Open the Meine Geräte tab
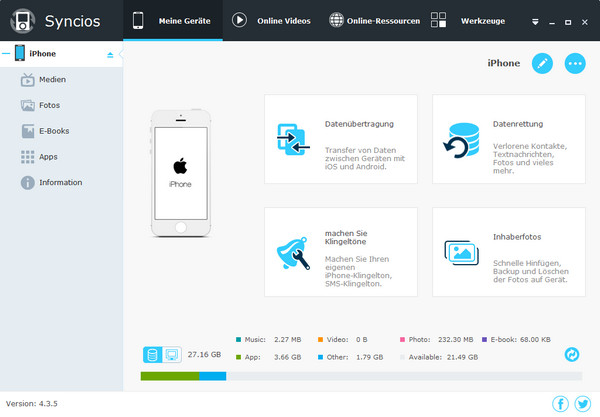Image resolution: width=600 pixels, height=417 pixels. (x=173, y=20)
